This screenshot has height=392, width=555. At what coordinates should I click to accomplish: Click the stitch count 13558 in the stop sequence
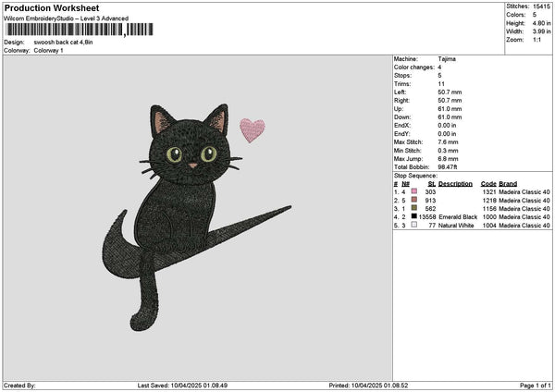pos(427,217)
